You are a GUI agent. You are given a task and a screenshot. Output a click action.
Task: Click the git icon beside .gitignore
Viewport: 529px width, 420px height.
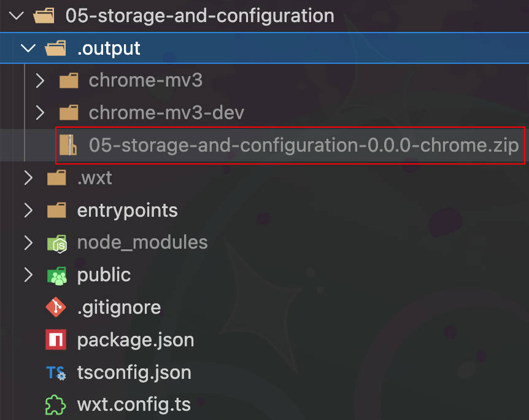click(56, 307)
